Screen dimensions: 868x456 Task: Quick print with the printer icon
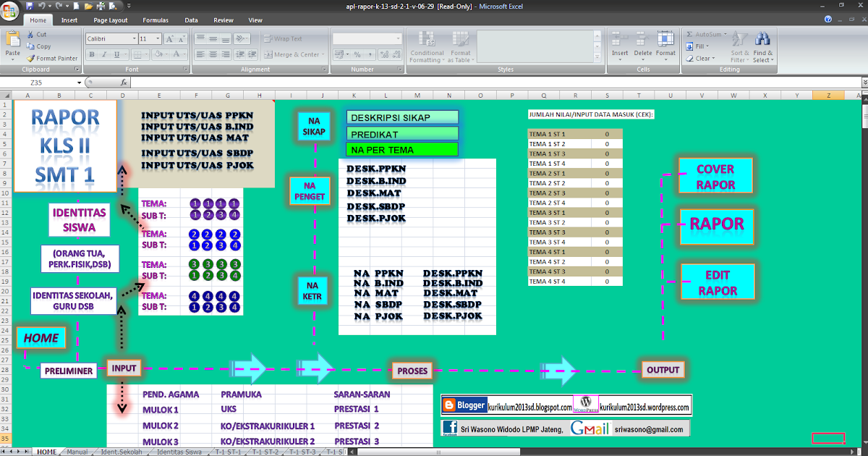(100, 6)
